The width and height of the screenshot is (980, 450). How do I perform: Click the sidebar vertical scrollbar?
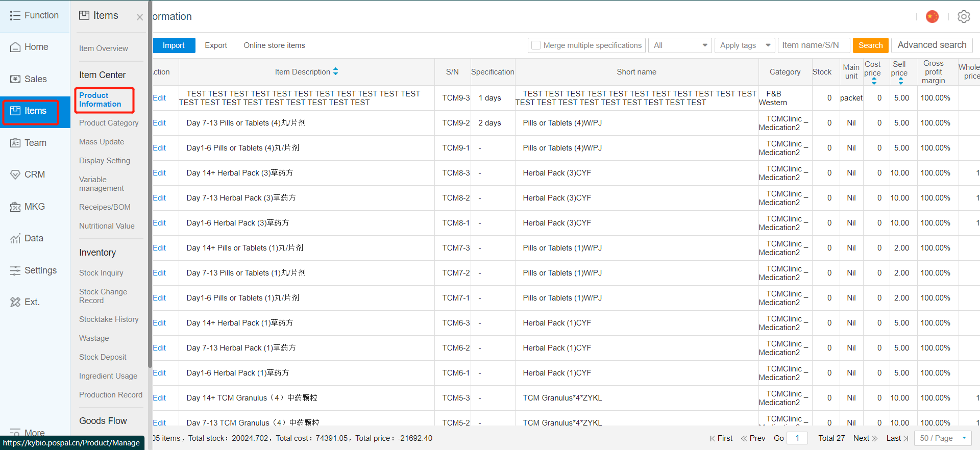pyautogui.click(x=150, y=184)
